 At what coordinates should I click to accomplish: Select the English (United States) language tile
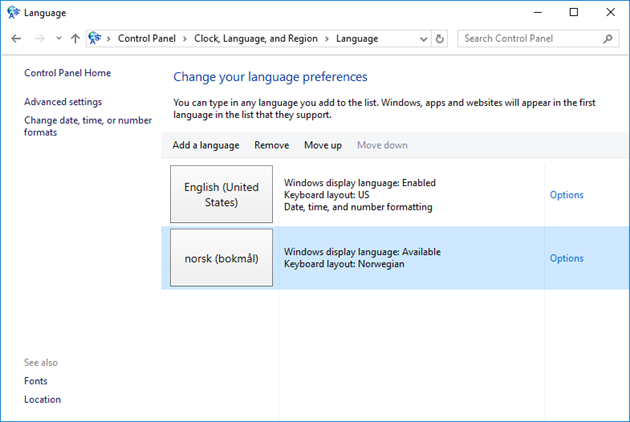221,194
